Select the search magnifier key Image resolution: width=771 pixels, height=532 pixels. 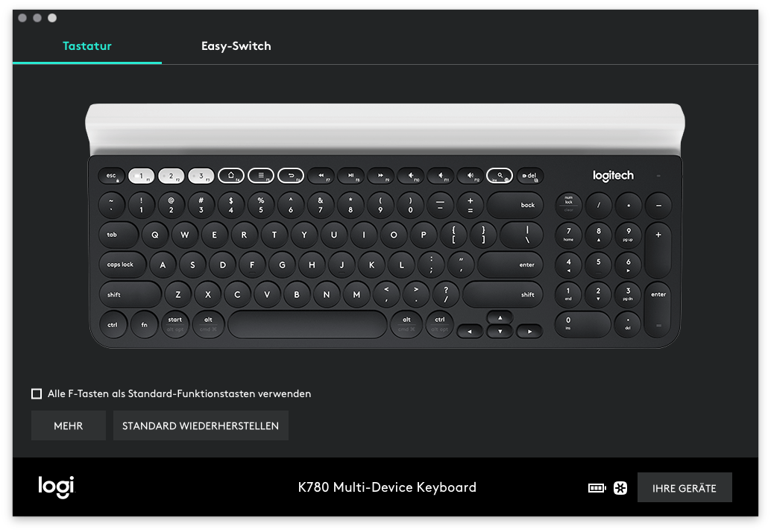point(500,176)
